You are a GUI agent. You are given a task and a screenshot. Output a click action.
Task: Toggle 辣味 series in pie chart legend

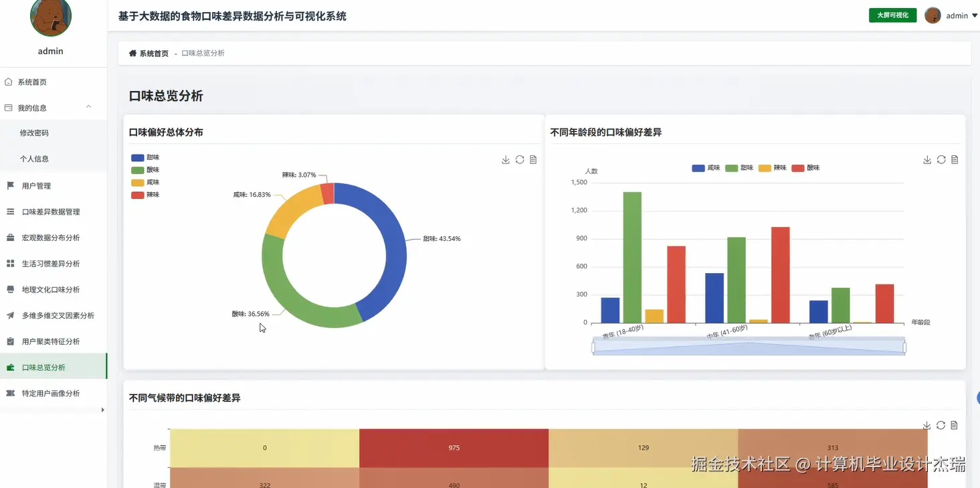click(145, 195)
